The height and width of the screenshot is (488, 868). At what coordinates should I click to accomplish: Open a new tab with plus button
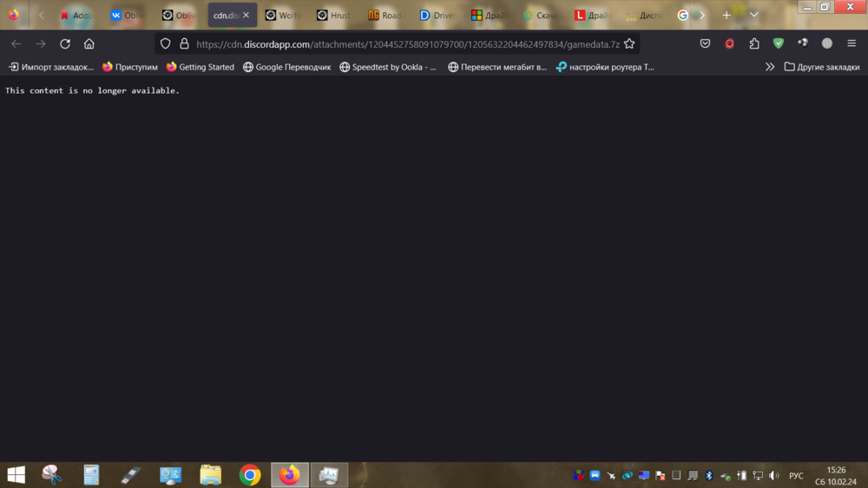pyautogui.click(x=727, y=15)
